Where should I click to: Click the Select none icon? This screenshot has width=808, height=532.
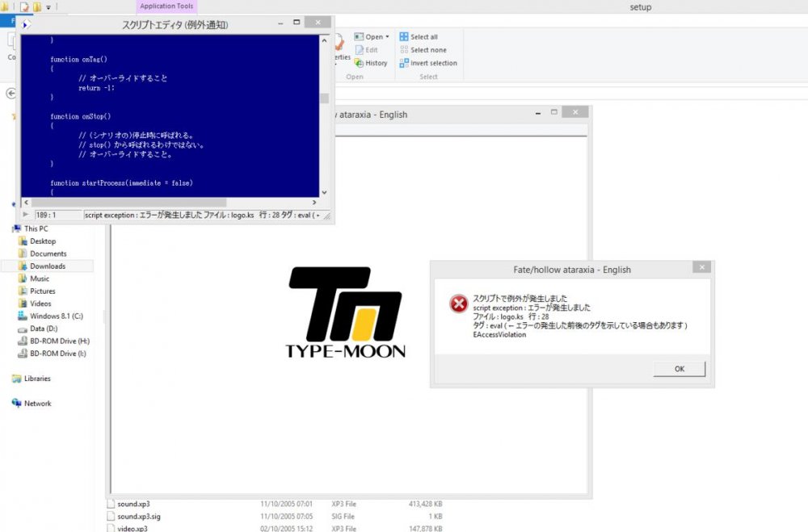coord(406,49)
